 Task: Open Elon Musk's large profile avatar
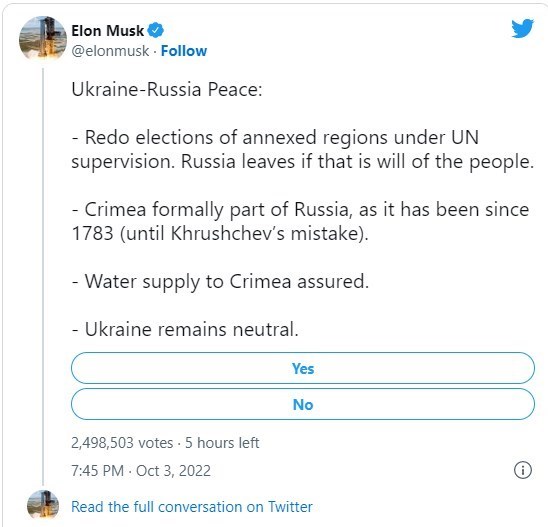[x=43, y=39]
